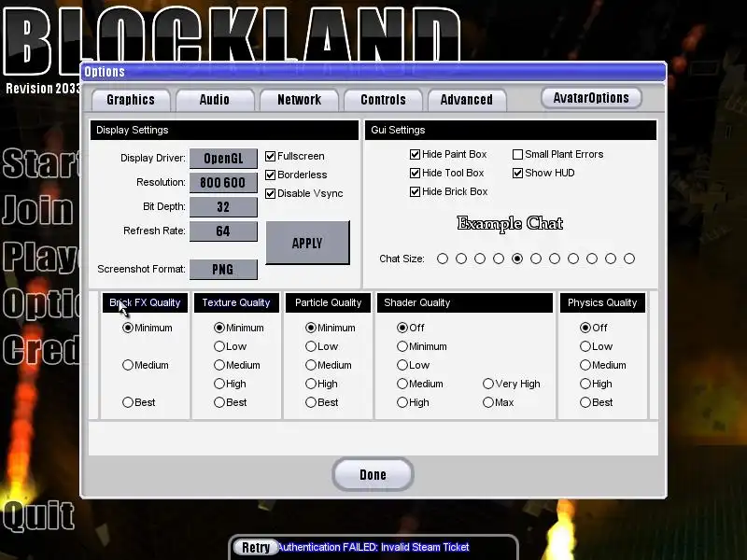Set Physics Quality to Best

(585, 402)
